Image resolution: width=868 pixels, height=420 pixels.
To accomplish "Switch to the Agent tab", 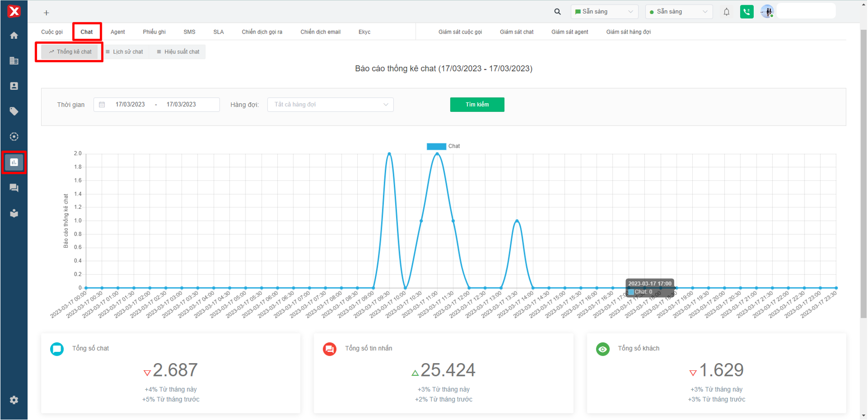I will click(x=118, y=32).
